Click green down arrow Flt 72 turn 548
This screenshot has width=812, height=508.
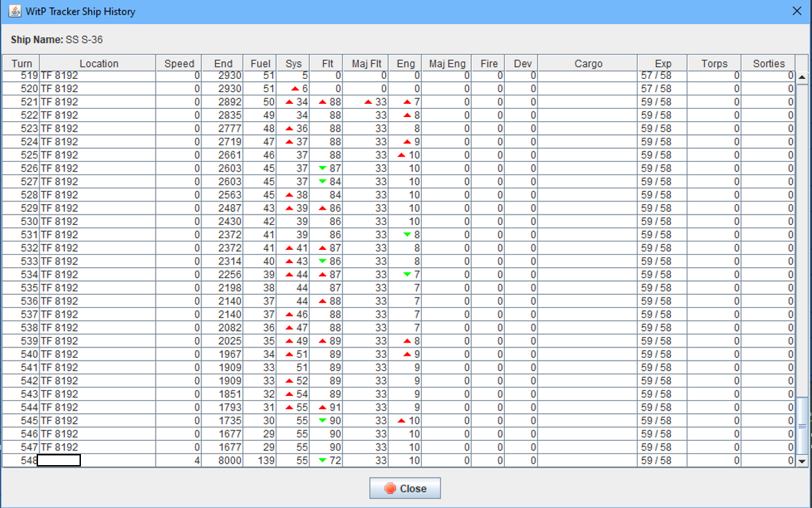pyautogui.click(x=322, y=460)
